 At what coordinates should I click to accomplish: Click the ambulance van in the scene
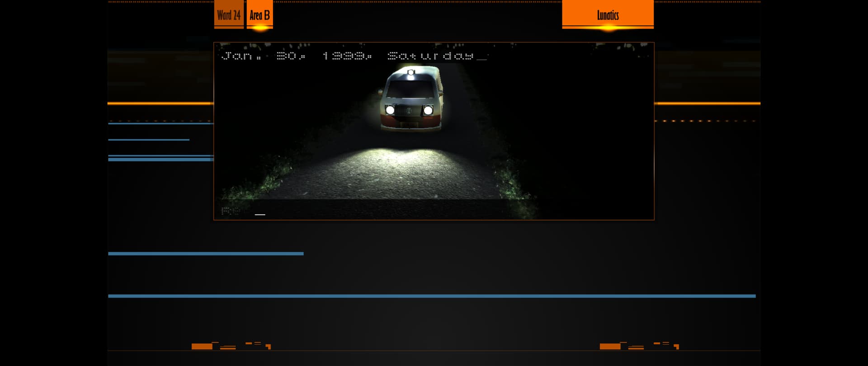pos(410,98)
